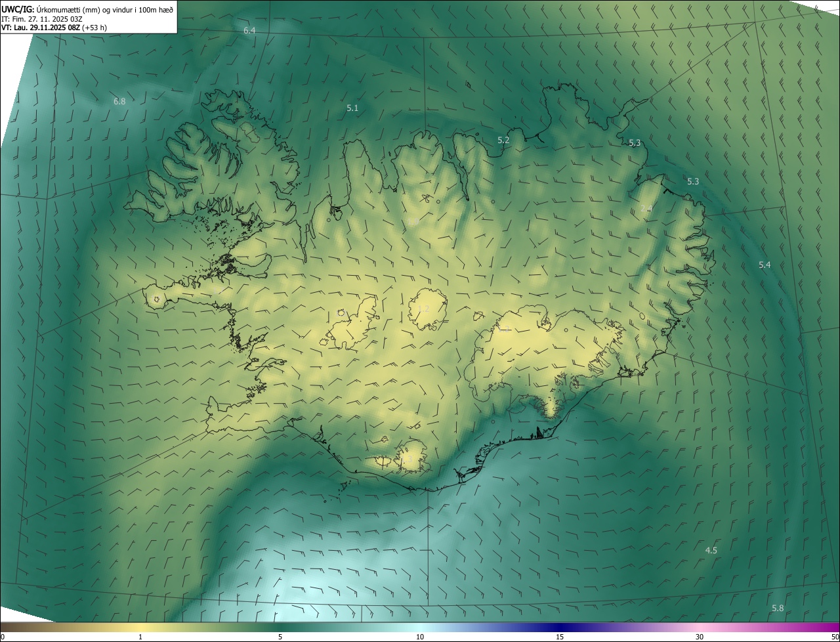Select the 6.8 value label
The image size is (840, 642).
tap(119, 102)
